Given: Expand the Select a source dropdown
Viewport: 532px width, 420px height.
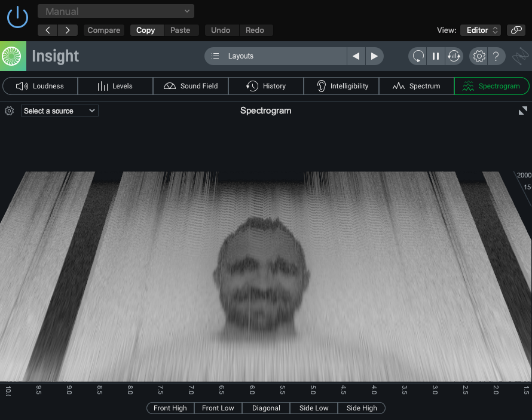Looking at the screenshot, I should pyautogui.click(x=60, y=111).
